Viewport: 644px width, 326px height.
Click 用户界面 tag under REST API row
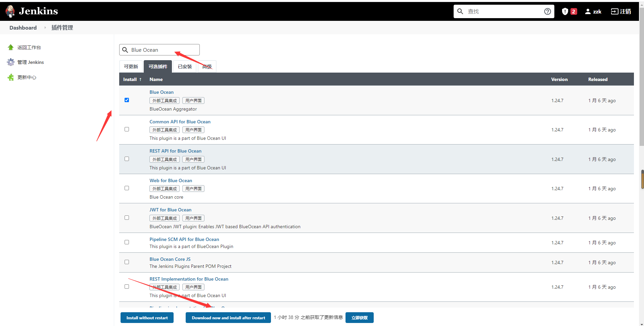tap(193, 159)
